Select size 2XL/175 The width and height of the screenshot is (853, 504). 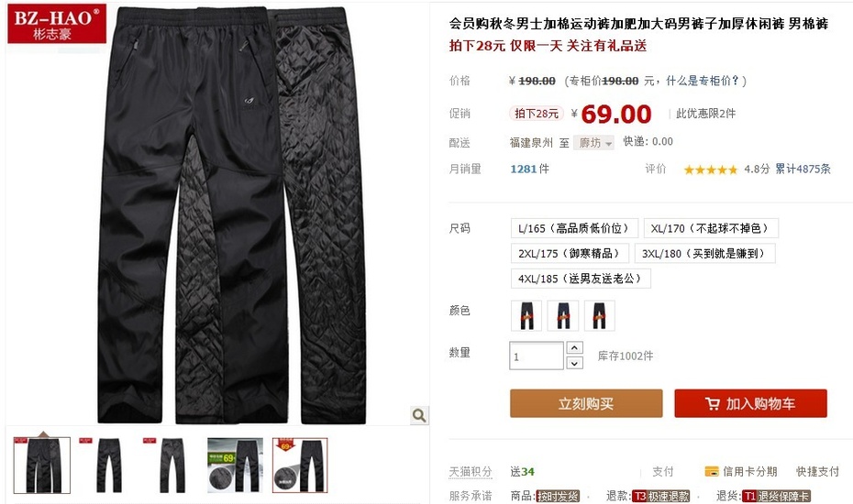tap(570, 253)
